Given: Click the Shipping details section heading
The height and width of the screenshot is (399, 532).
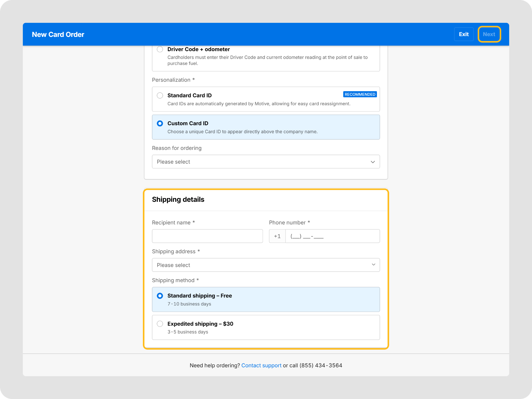Looking at the screenshot, I should click(x=178, y=199).
